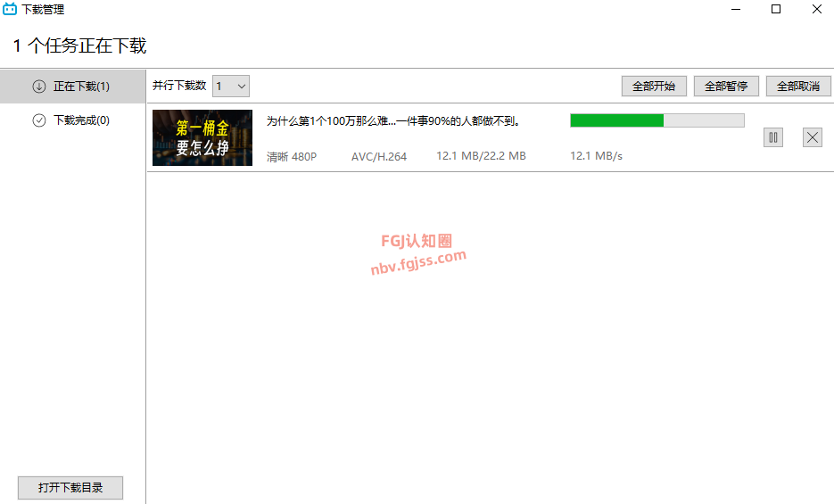Click the 并行下载数 label
The width and height of the screenshot is (834, 504).
pyautogui.click(x=179, y=86)
